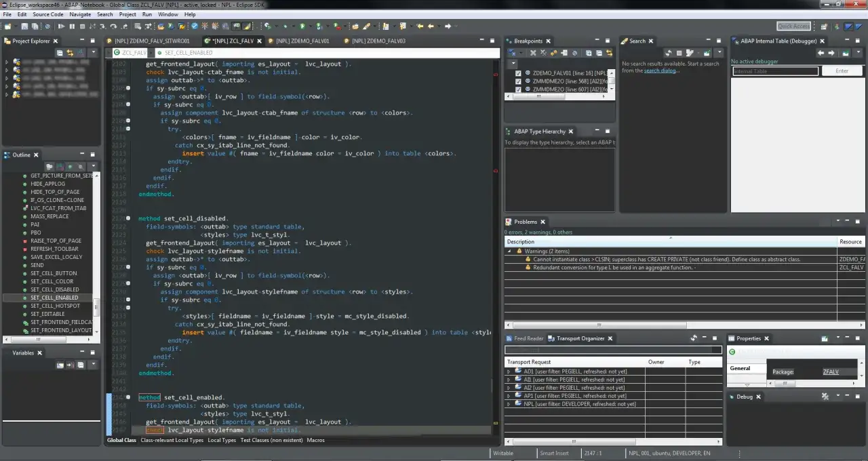Expand AI2 transport request node

coord(509,388)
